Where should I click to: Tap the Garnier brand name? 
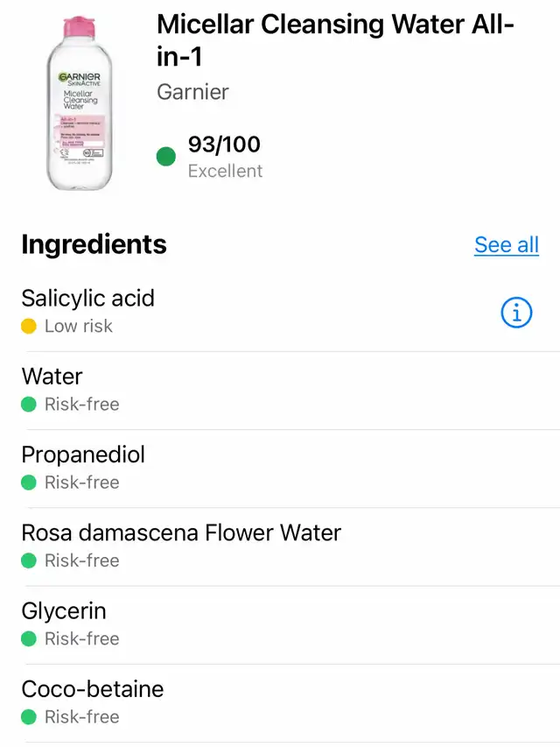[194, 91]
